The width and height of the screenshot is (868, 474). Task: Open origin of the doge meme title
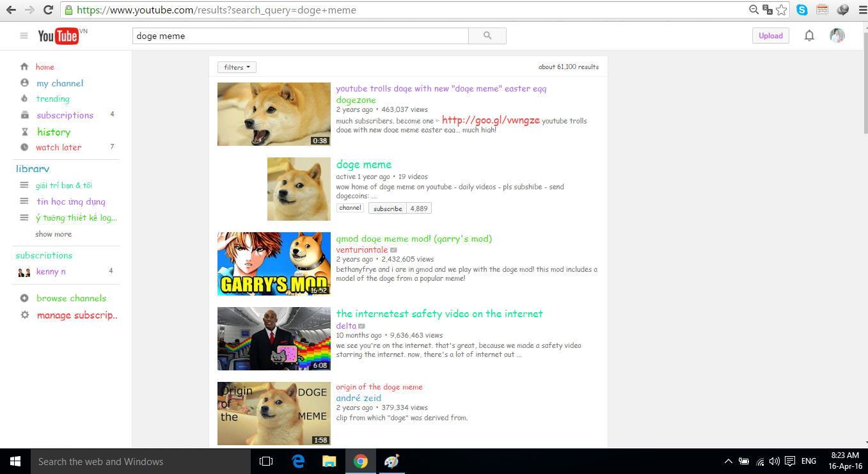pos(379,387)
